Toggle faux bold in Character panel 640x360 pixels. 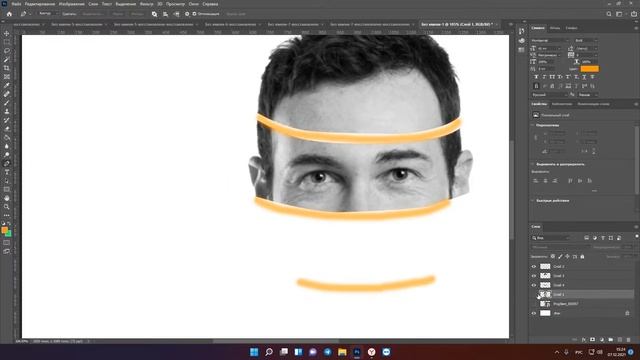(x=536, y=77)
